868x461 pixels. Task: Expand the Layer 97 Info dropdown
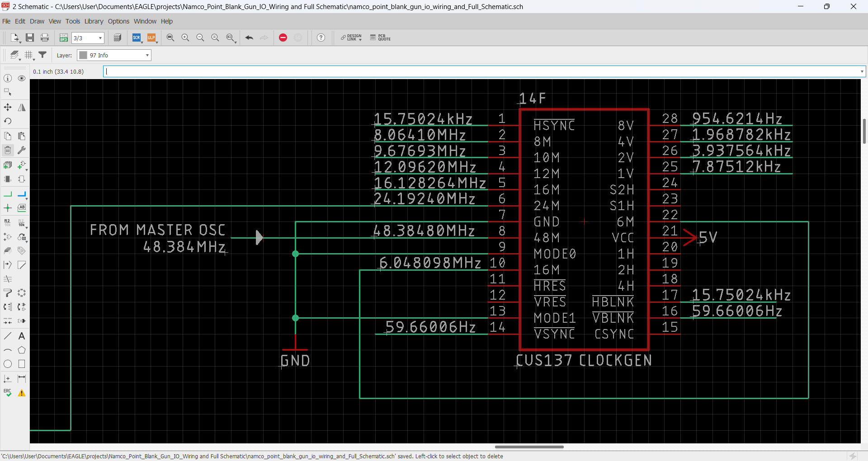(147, 55)
